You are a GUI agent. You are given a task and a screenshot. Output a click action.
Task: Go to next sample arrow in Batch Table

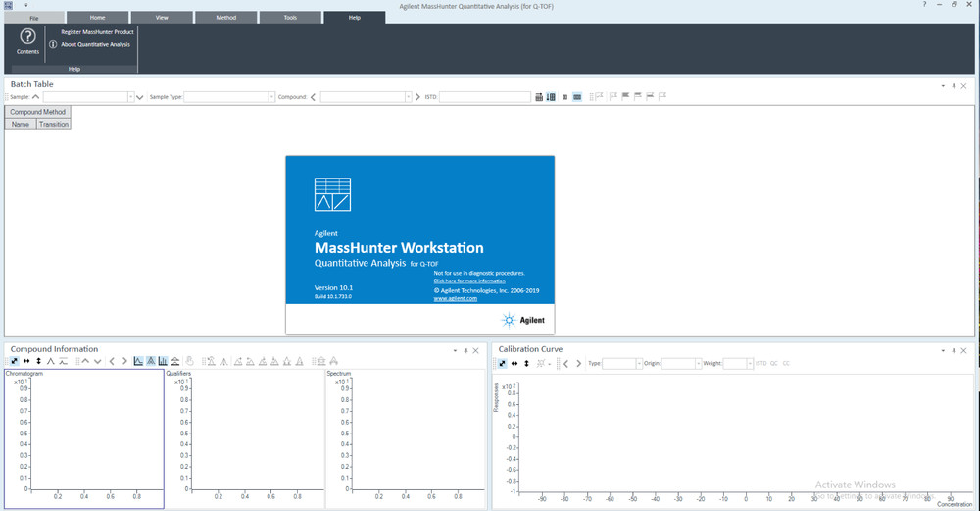click(139, 97)
